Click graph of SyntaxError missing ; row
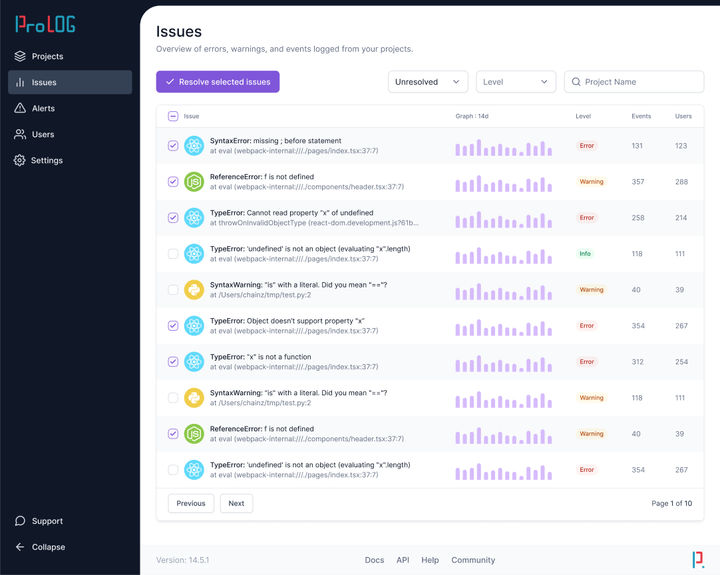The image size is (720, 575). [504, 148]
